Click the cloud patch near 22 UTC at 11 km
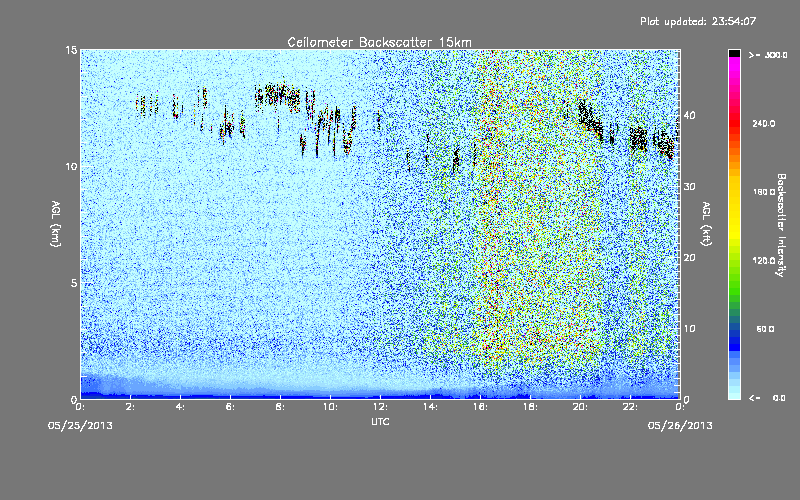The height and width of the screenshot is (500, 800). 638,139
